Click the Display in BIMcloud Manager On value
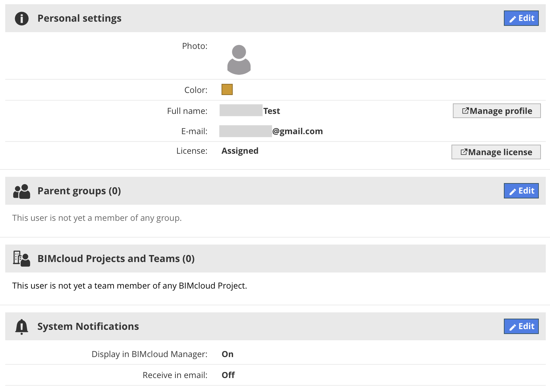Screen dimensions: 550x392 [227, 354]
